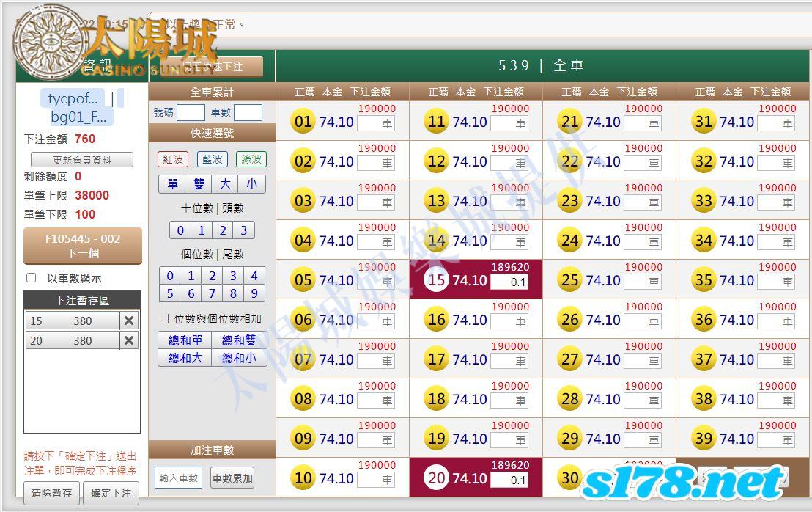Select number ball 30
Viewport: 812px width, 512px height.
click(570, 478)
